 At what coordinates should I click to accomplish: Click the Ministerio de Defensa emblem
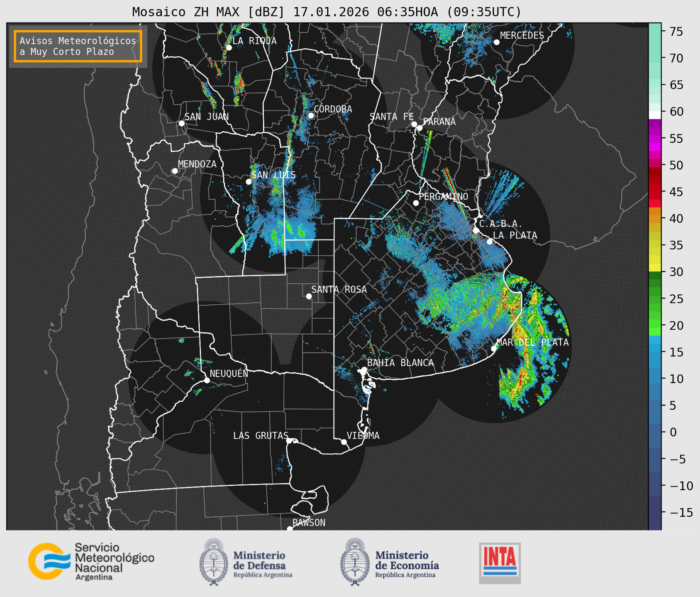(213, 562)
